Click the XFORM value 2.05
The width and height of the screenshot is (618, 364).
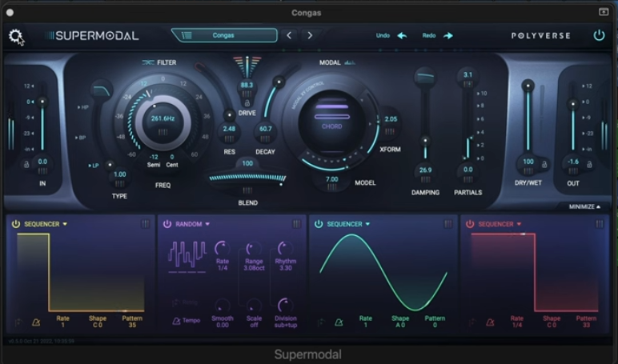[x=391, y=119]
